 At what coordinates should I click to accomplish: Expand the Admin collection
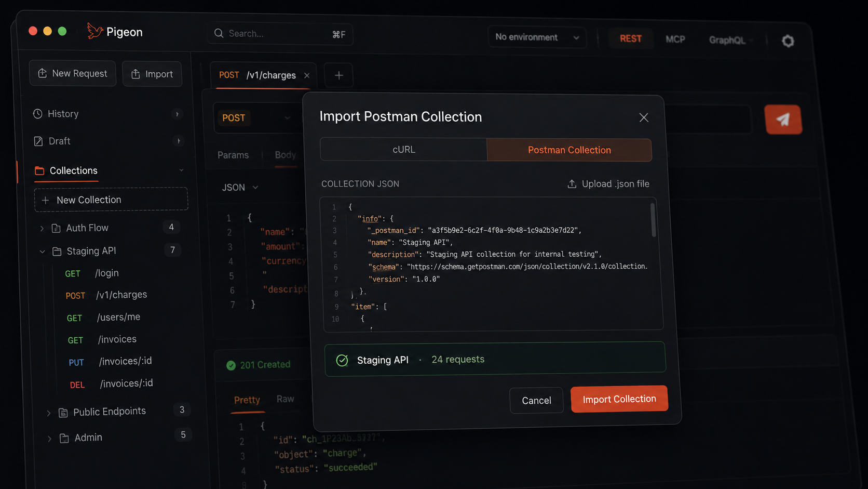tap(49, 439)
